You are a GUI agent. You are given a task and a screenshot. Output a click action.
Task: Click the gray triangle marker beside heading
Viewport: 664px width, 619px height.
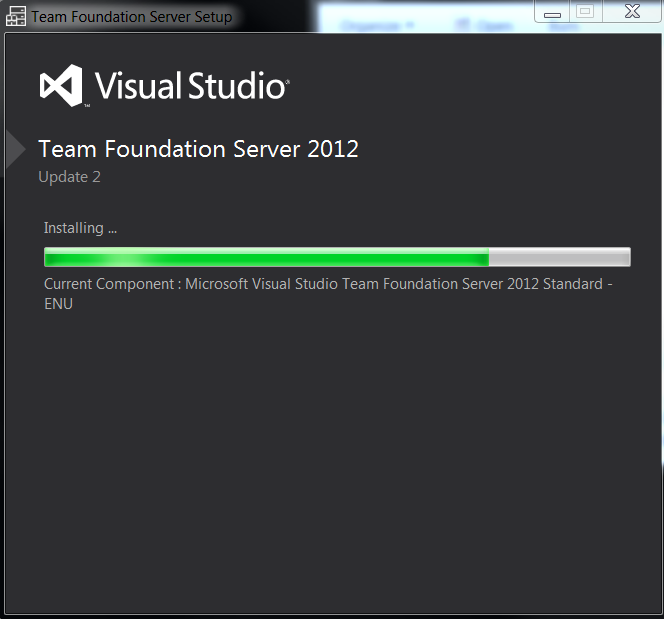16,149
